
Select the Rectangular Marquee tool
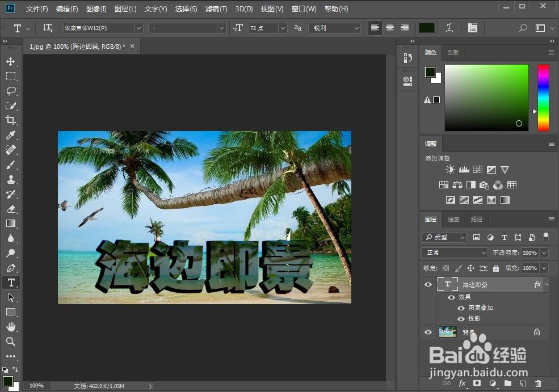pos(11,76)
